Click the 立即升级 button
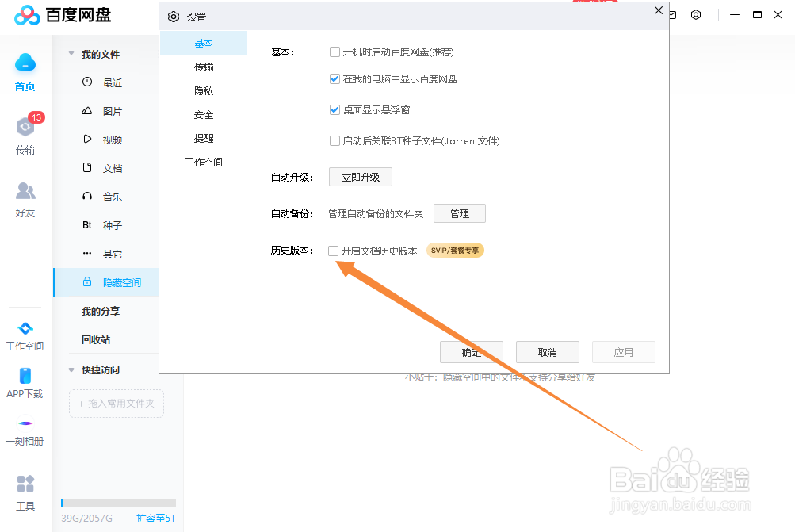Image resolution: width=795 pixels, height=532 pixels. click(361, 177)
